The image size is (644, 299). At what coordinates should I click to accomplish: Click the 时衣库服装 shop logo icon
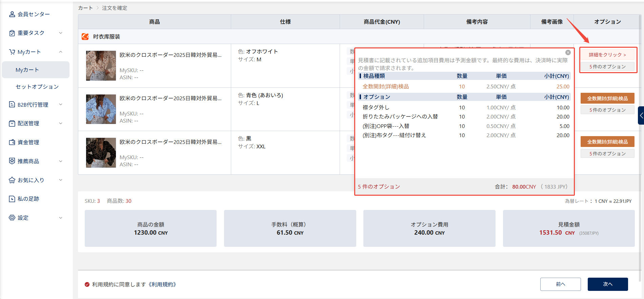(x=85, y=37)
